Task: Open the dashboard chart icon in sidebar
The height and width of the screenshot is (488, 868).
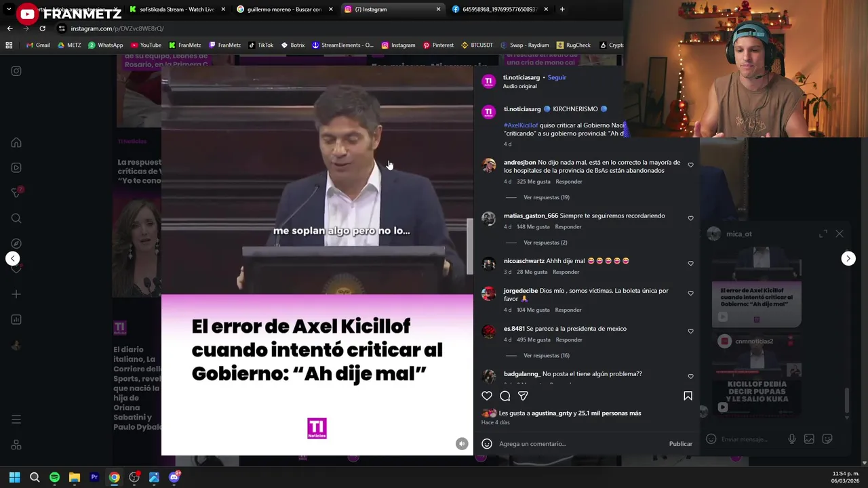Action: click(16, 319)
